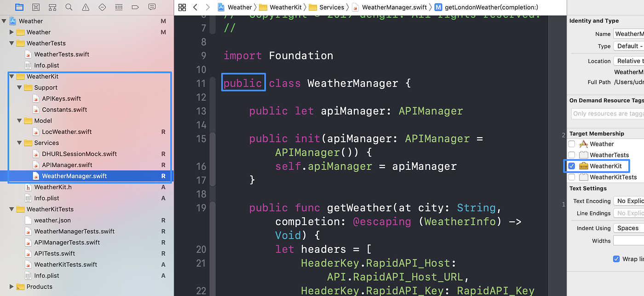Click the Full Path /Users link
The width and height of the screenshot is (644, 296).
click(631, 82)
